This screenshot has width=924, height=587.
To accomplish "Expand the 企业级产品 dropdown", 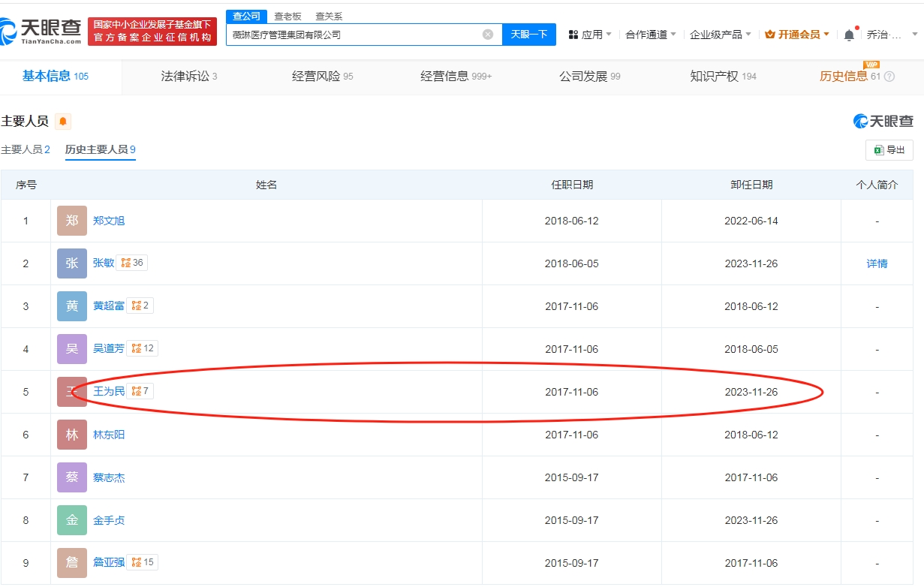I will click(x=721, y=35).
